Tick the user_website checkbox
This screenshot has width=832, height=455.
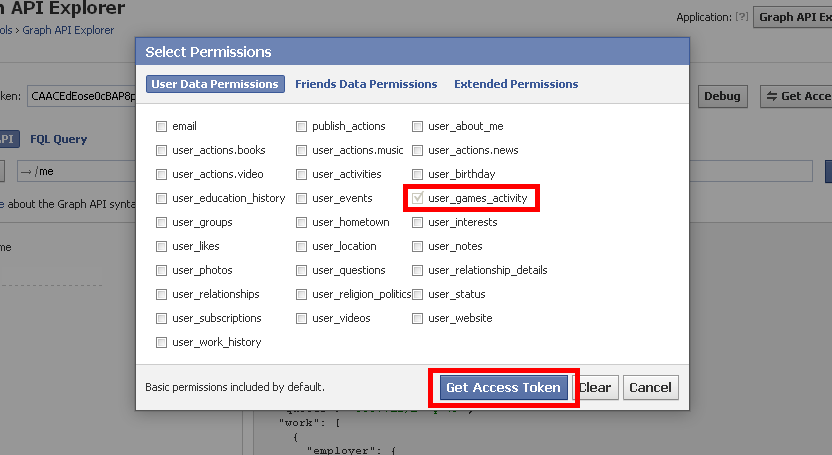(x=418, y=319)
